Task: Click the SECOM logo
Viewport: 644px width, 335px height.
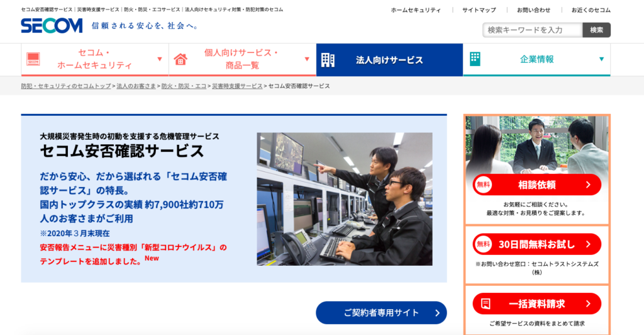Action: 52,25
